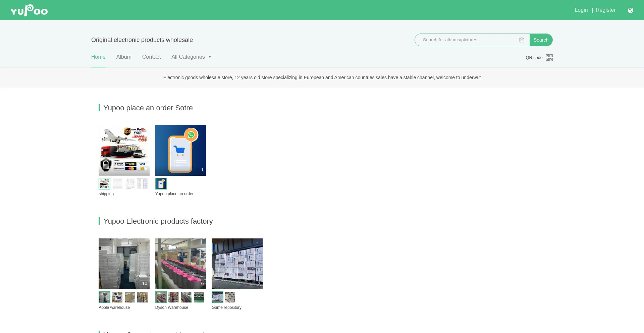Click the Game repository album title

[x=227, y=308]
